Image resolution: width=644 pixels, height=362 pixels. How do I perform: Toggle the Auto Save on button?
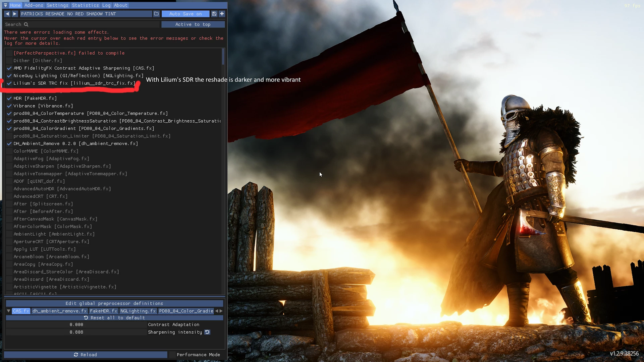point(185,14)
